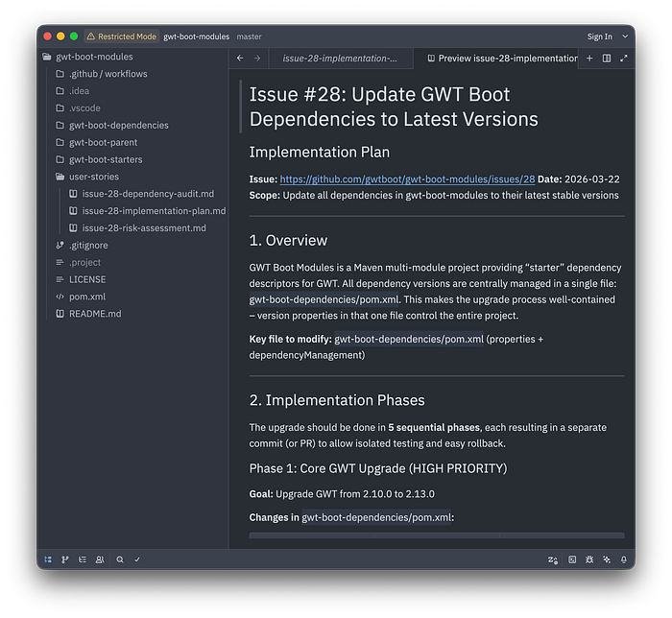Click the split pane icon
The width and height of the screenshot is (672, 618).
click(x=607, y=59)
